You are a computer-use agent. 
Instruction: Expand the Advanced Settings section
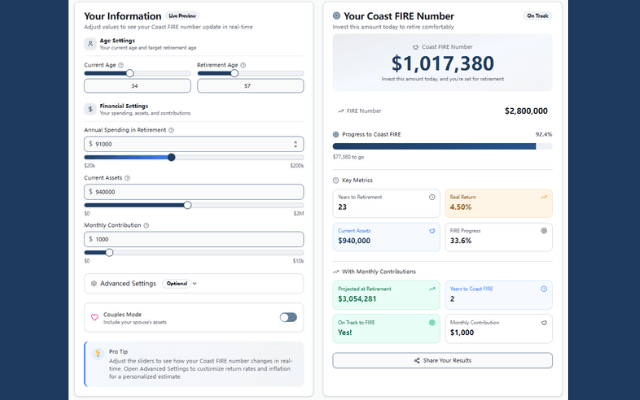(194, 284)
